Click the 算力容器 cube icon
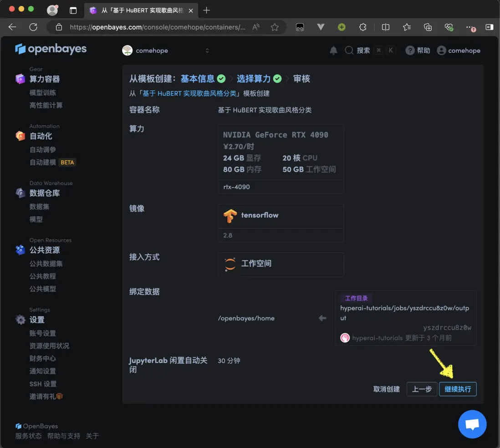 tap(20, 79)
